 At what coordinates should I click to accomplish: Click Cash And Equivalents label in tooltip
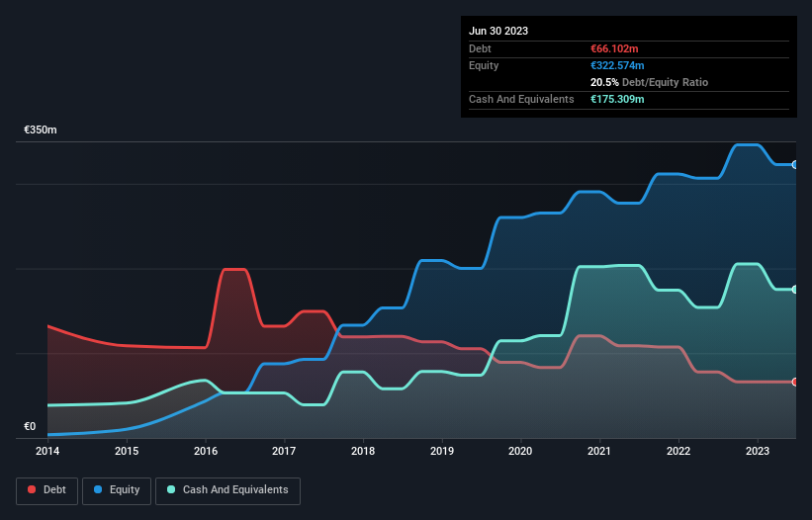click(x=521, y=99)
